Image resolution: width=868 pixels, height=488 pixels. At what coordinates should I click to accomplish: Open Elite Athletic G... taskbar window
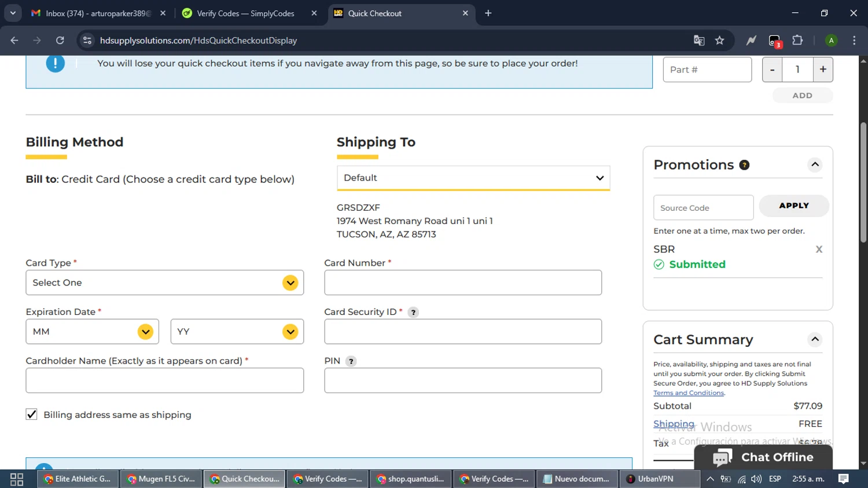pyautogui.click(x=78, y=479)
